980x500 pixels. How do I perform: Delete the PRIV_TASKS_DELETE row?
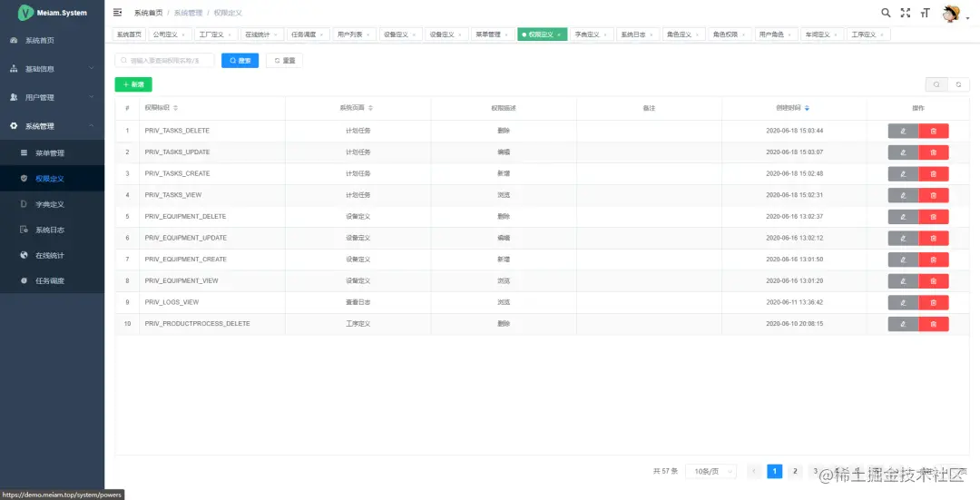[934, 131]
